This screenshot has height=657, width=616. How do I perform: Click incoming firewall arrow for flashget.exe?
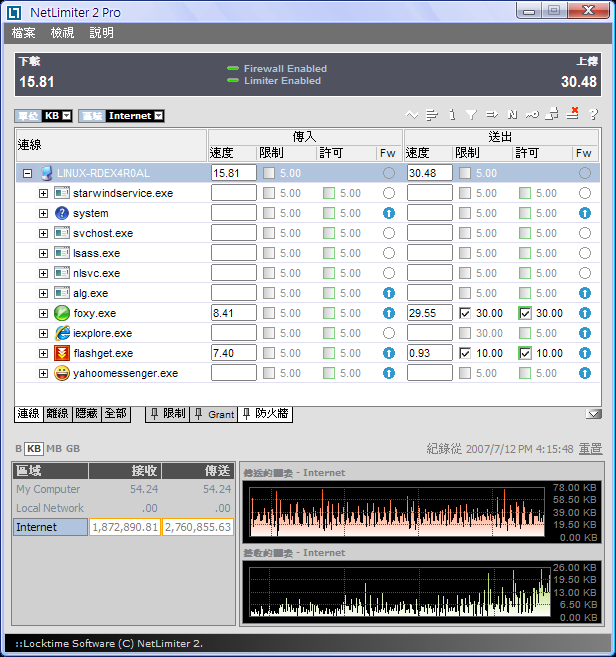tap(389, 353)
